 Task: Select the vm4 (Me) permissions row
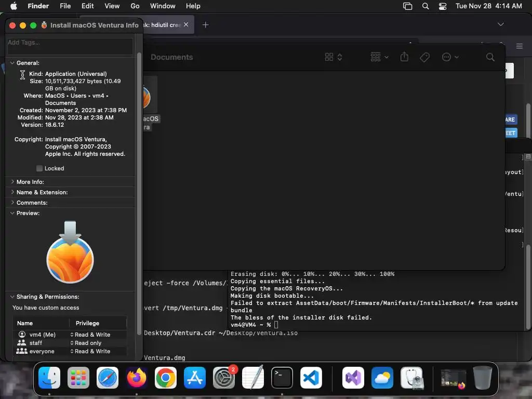70,335
